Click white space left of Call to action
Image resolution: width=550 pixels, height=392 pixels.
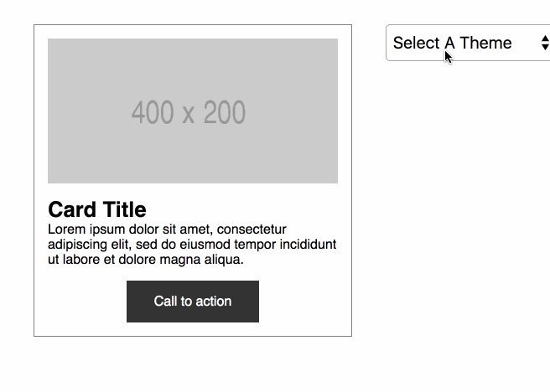pyautogui.click(x=80, y=302)
